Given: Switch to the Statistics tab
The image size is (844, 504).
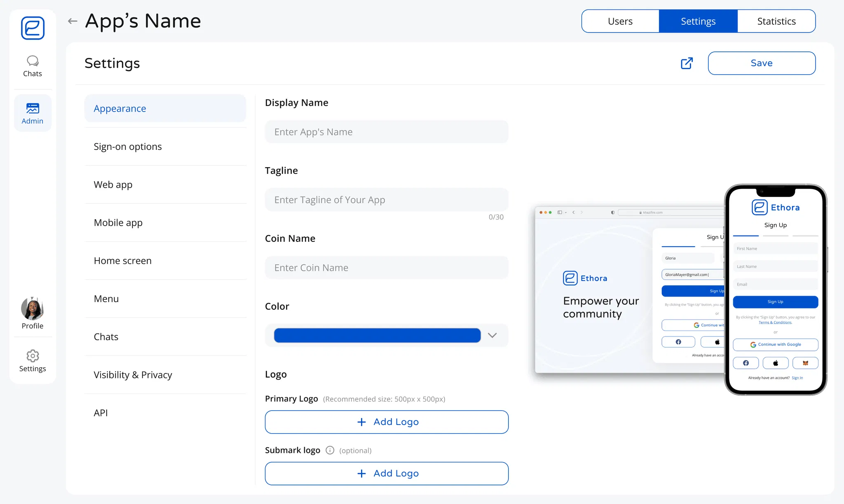Looking at the screenshot, I should click(776, 21).
